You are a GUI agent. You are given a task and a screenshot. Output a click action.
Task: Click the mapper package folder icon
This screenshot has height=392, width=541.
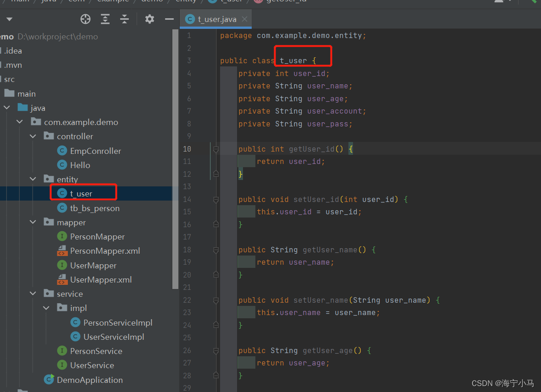coord(49,222)
